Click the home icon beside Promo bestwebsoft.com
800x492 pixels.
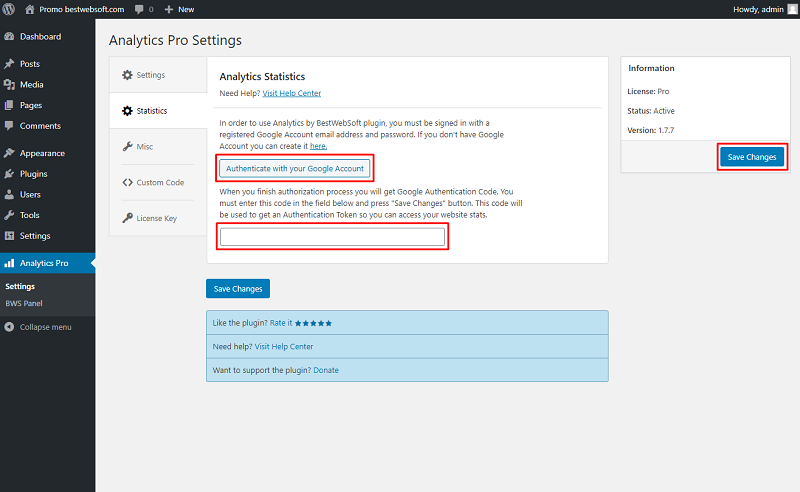point(30,9)
